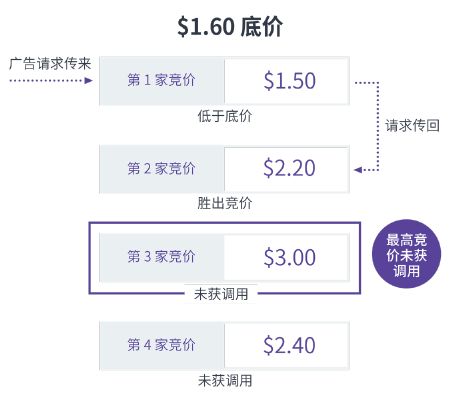452x393 pixels.
Task: Click 未获调用 caption below fourth bid
Action: 225,381
